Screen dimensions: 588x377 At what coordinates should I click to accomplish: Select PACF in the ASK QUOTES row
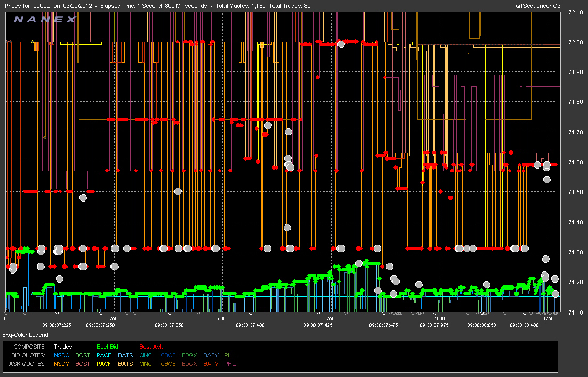[x=104, y=364]
